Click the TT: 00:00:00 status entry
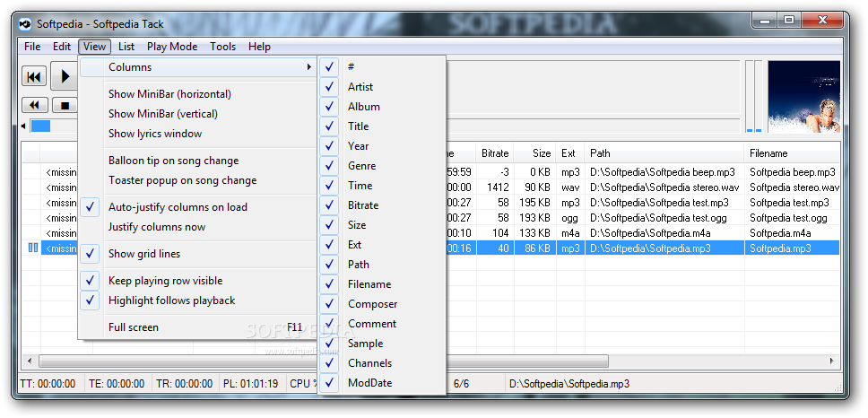Viewport: 868px width, 418px height. [x=48, y=384]
